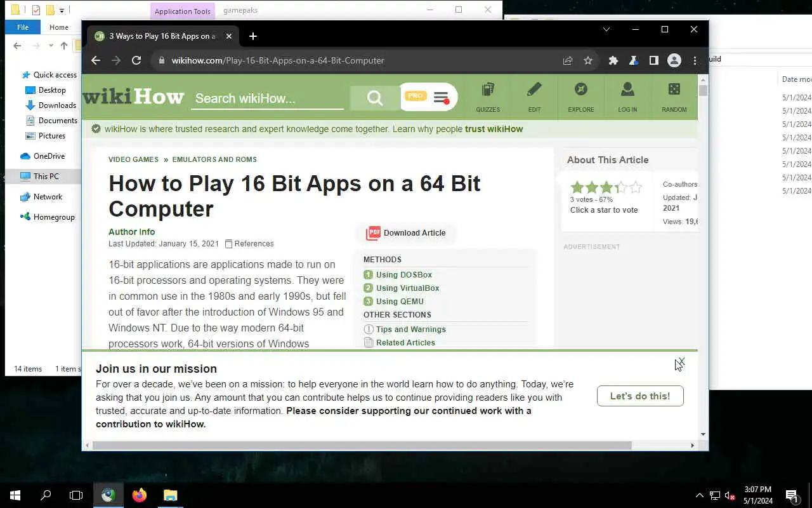This screenshot has height=508, width=812.
Task: Click the horizontal page scrollbar
Action: coord(362,445)
